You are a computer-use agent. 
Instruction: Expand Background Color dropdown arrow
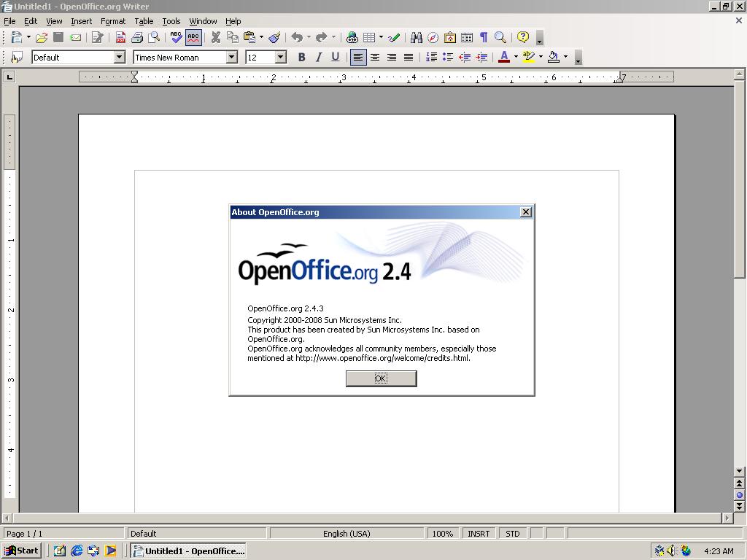565,57
